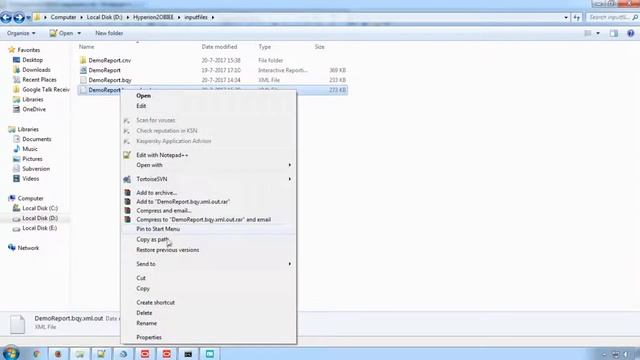This screenshot has width=640, height=360.
Task: Click Scan for viruses entry
Action: 156,120
